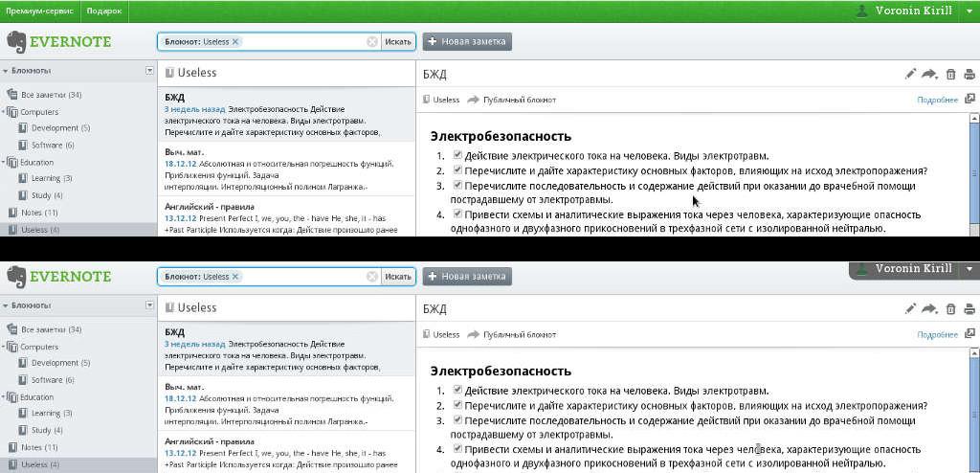Toggle checkbox for item 1 in top note

[x=458, y=155]
